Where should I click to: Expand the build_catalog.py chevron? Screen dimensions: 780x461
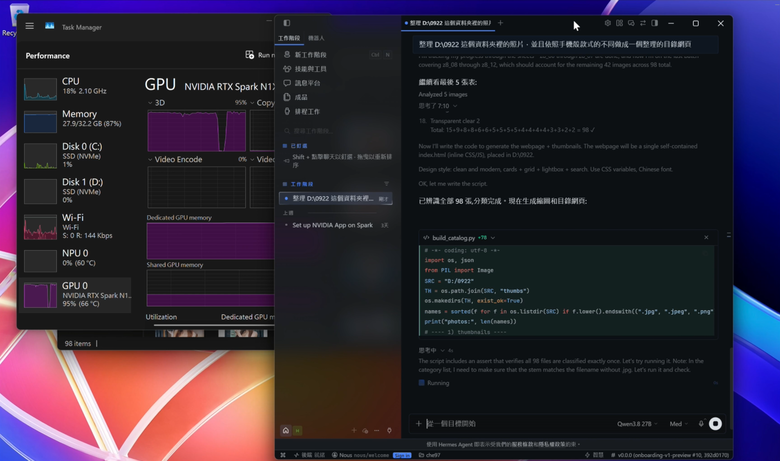493,238
